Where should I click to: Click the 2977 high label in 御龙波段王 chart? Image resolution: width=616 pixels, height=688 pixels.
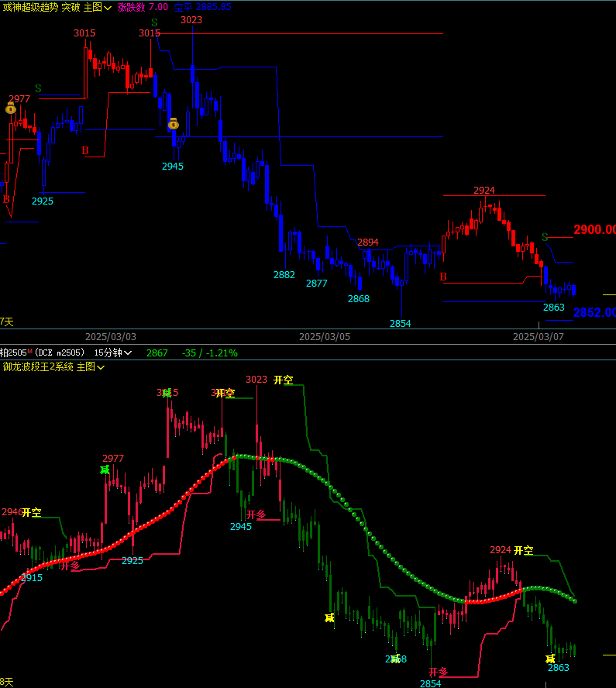pos(113,458)
